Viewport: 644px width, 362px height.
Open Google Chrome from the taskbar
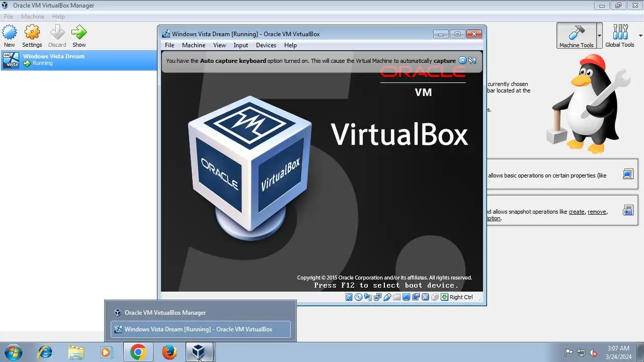point(138,352)
